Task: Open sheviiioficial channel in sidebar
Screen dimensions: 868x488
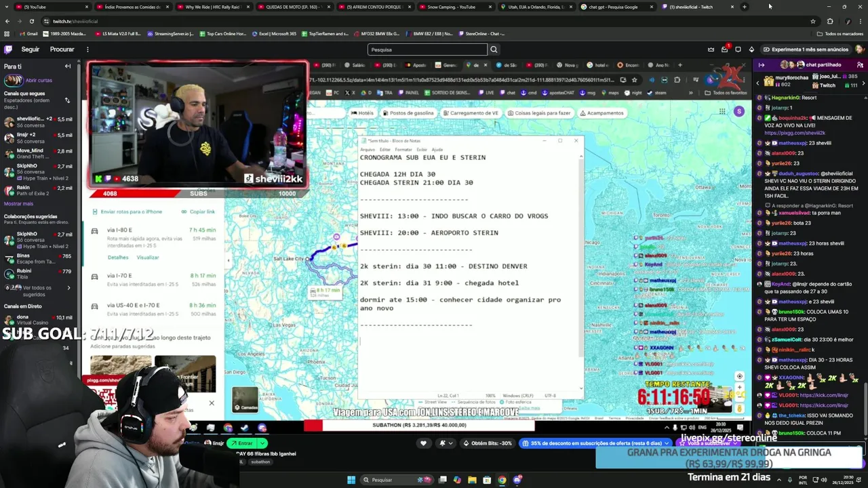Action: (39, 122)
